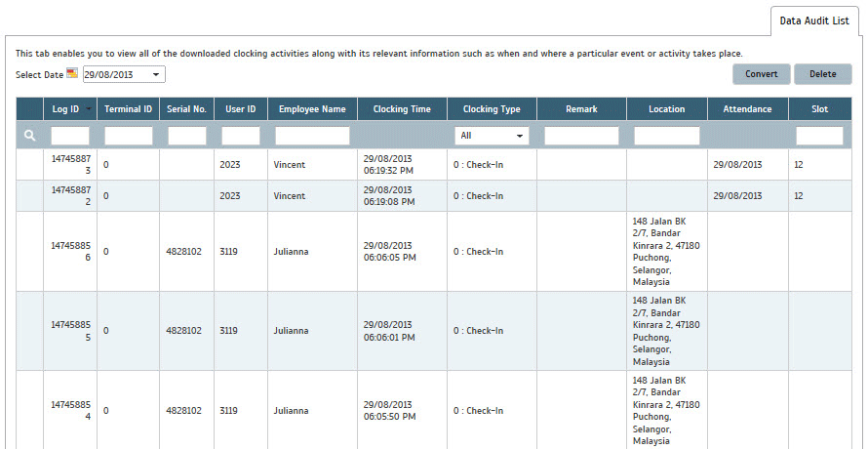Click the Location filter input

tap(667, 136)
